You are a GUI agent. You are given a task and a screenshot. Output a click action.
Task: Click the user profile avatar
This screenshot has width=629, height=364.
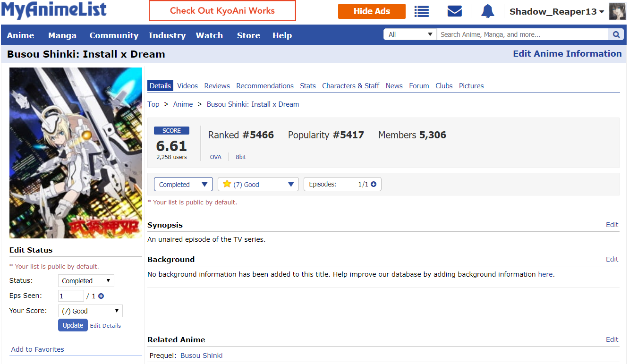tap(617, 11)
